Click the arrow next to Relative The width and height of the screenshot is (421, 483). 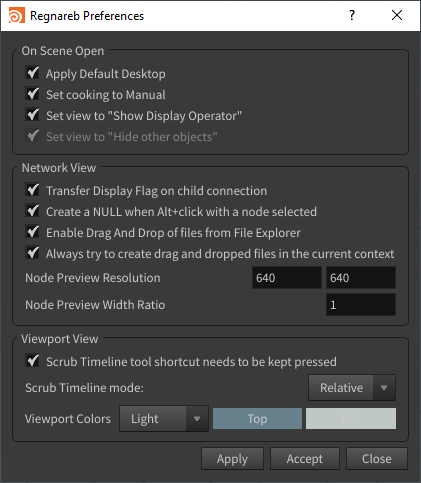pos(384,388)
